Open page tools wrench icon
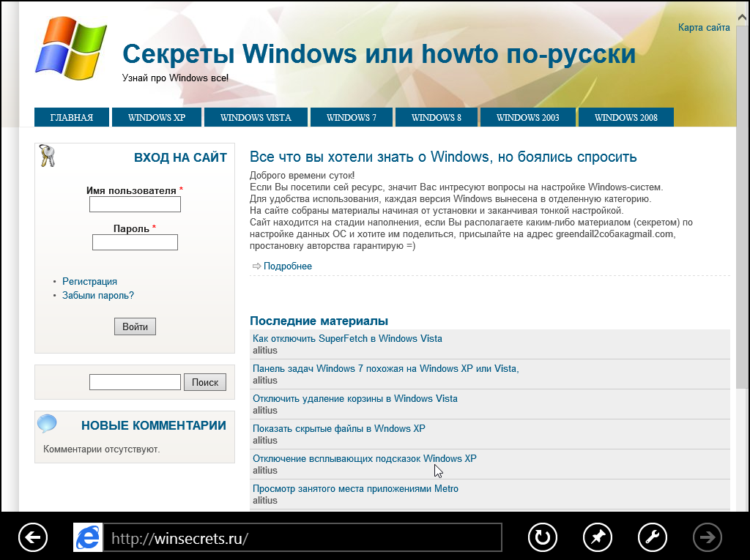 click(x=653, y=538)
